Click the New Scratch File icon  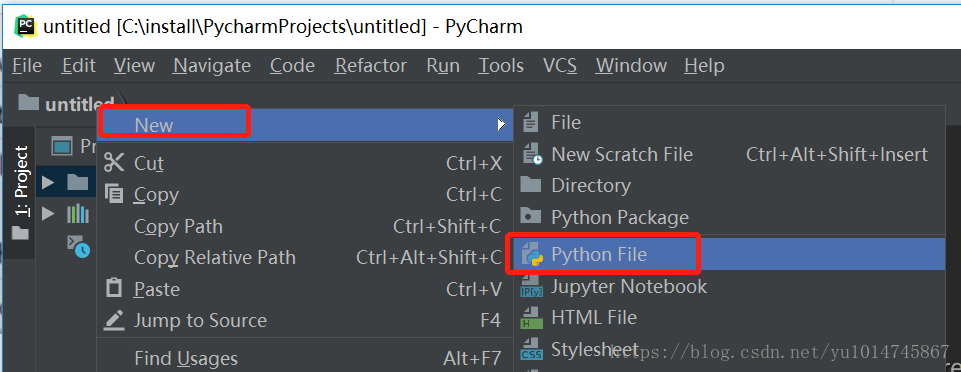tap(531, 154)
